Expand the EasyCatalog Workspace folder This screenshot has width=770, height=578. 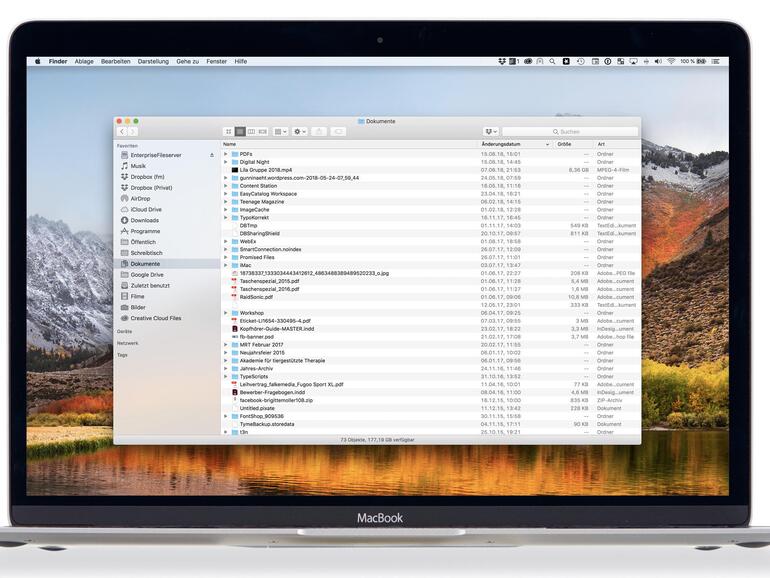(226, 194)
